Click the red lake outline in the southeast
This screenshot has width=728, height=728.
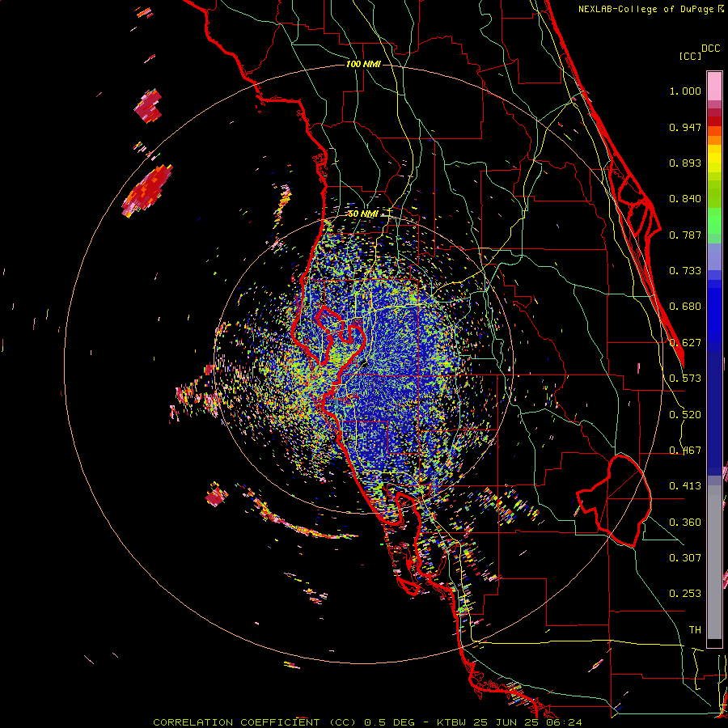coord(614,501)
